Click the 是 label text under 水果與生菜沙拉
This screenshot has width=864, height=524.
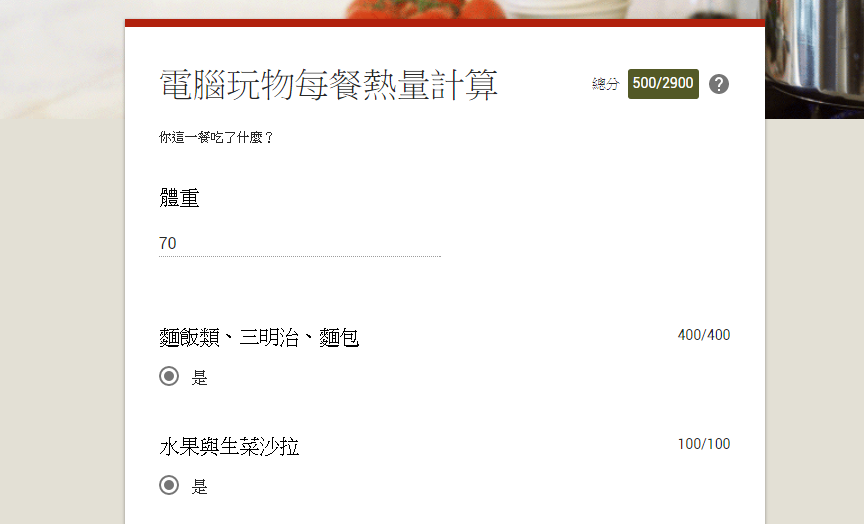199,487
